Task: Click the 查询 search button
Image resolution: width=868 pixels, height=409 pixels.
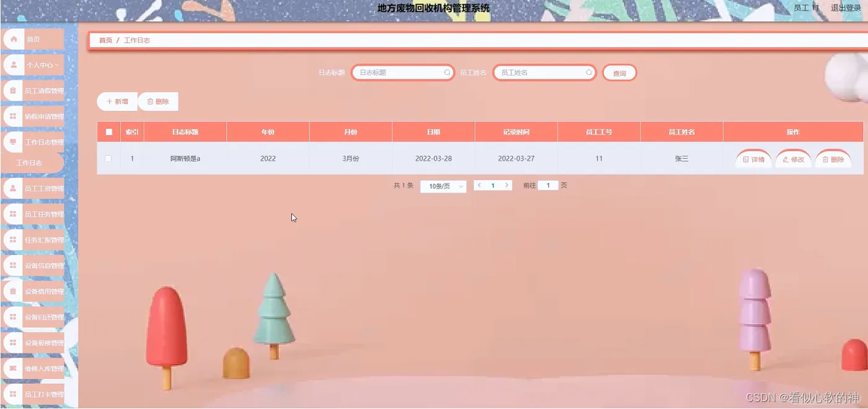Action: 619,73
